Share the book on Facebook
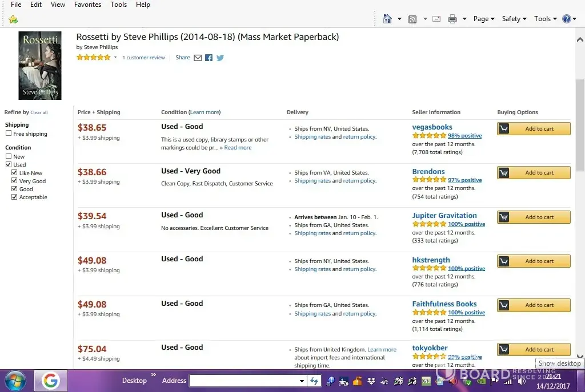Viewport: 585px width, 392px height. (209, 58)
